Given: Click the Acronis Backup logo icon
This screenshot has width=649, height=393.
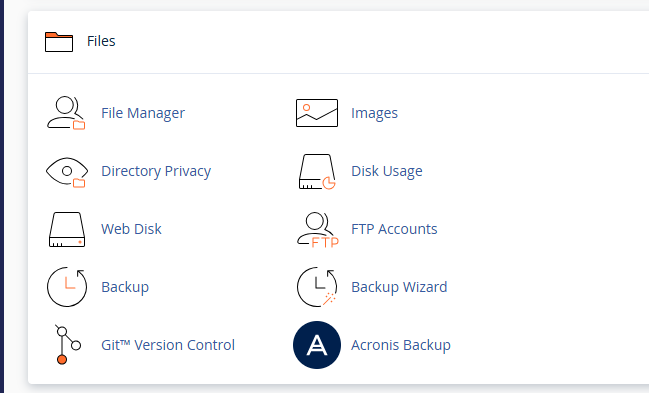Looking at the screenshot, I should 317,345.
